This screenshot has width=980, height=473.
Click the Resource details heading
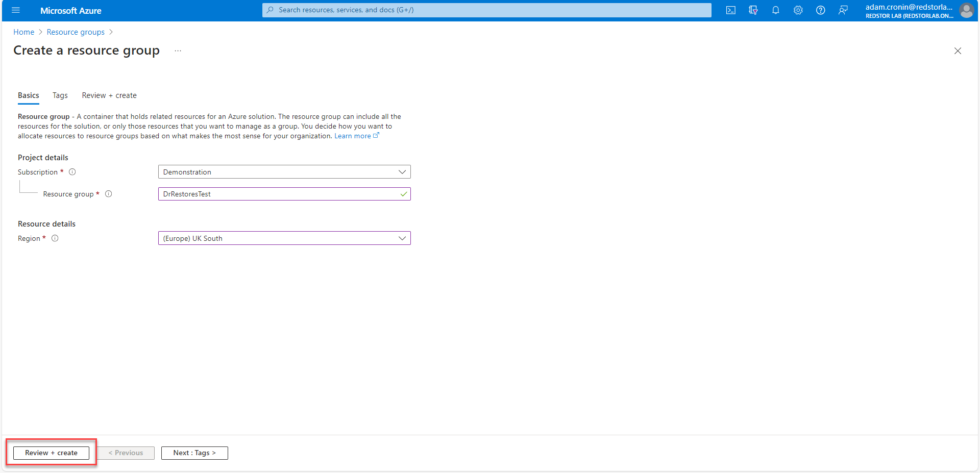[x=46, y=224]
